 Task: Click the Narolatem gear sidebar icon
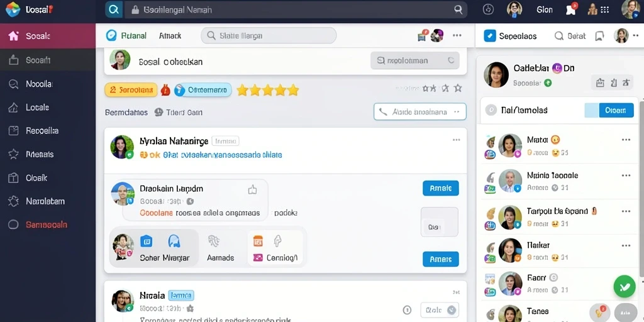(14, 201)
